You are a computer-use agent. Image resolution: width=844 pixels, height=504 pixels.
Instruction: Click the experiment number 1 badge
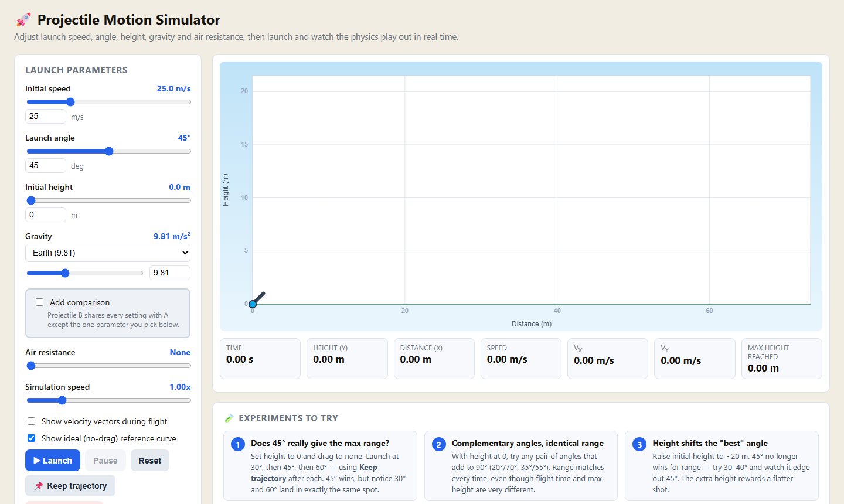(238, 444)
